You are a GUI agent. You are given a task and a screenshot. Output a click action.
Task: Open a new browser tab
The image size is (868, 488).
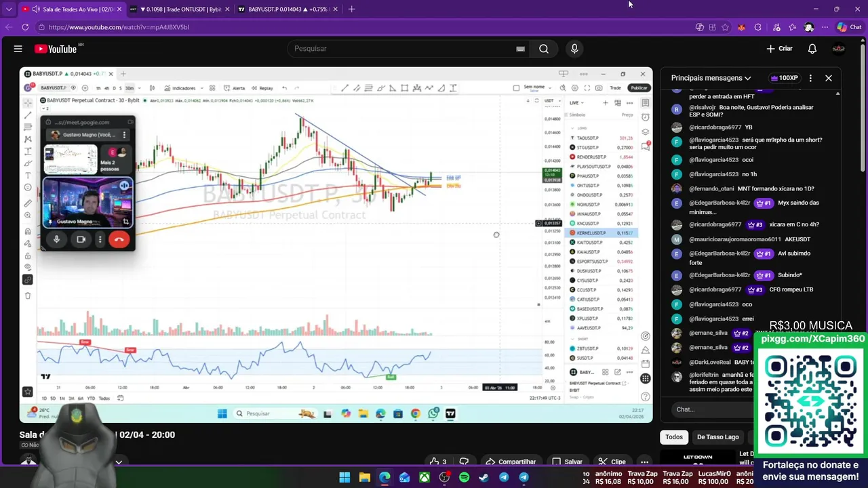pos(351,9)
